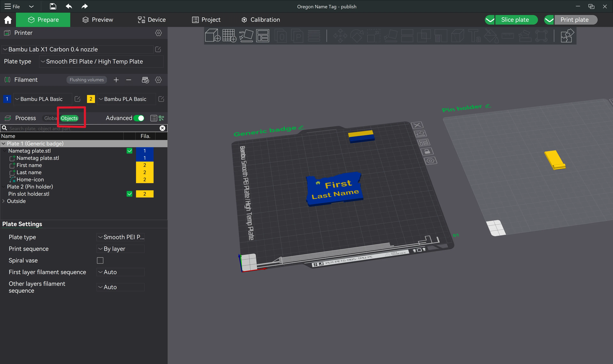The height and width of the screenshot is (364, 613).
Task: Click the plate lock icon
Action: click(x=427, y=151)
